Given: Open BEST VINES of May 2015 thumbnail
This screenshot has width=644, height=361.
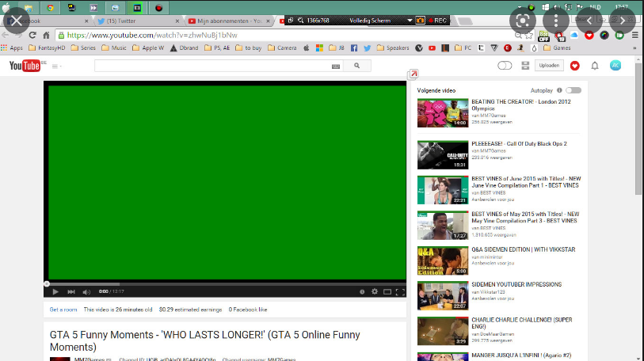Looking at the screenshot, I should pyautogui.click(x=443, y=225).
